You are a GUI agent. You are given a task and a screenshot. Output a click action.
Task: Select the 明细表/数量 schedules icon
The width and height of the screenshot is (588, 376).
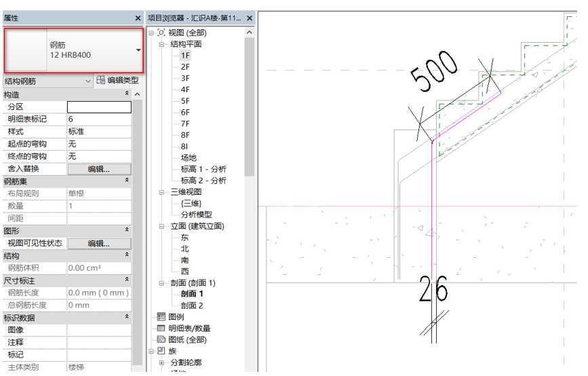(x=161, y=328)
